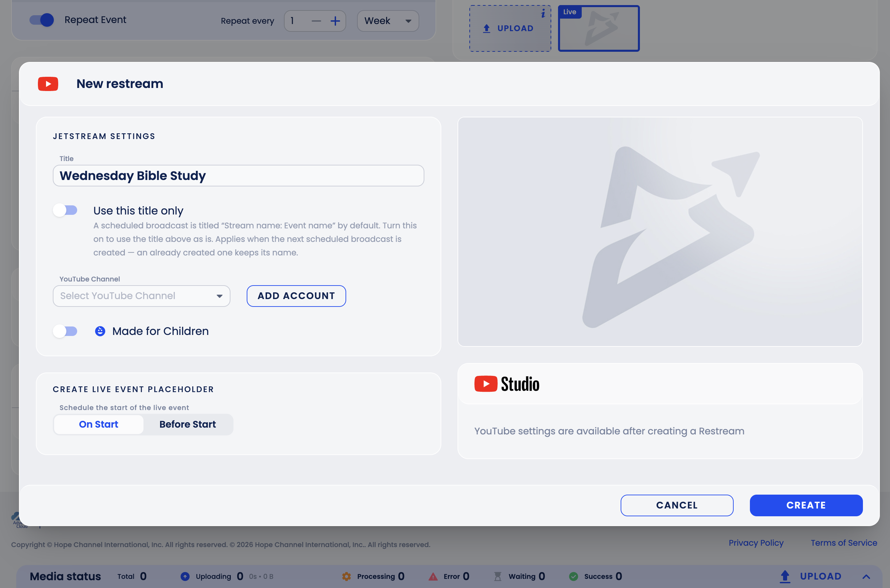The height and width of the screenshot is (588, 890).
Task: Click the upload arrow icon in thumbnail box
Action: [x=486, y=28]
